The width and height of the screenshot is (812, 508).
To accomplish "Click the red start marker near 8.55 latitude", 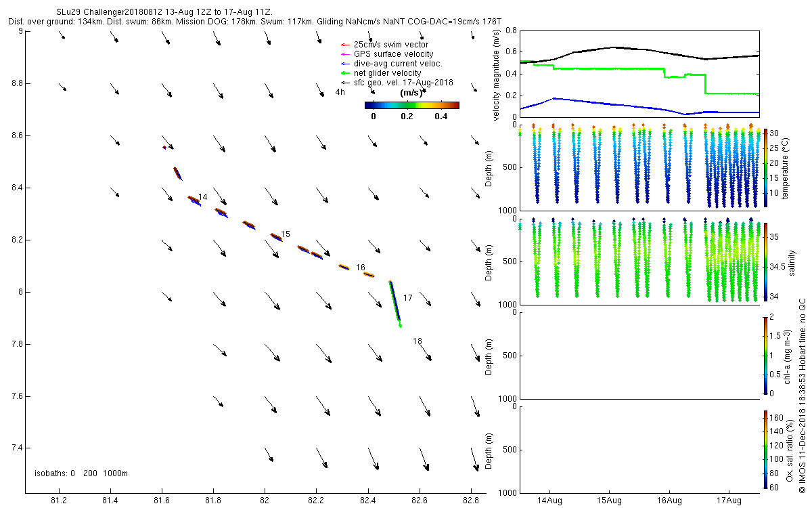I will pos(164,148).
